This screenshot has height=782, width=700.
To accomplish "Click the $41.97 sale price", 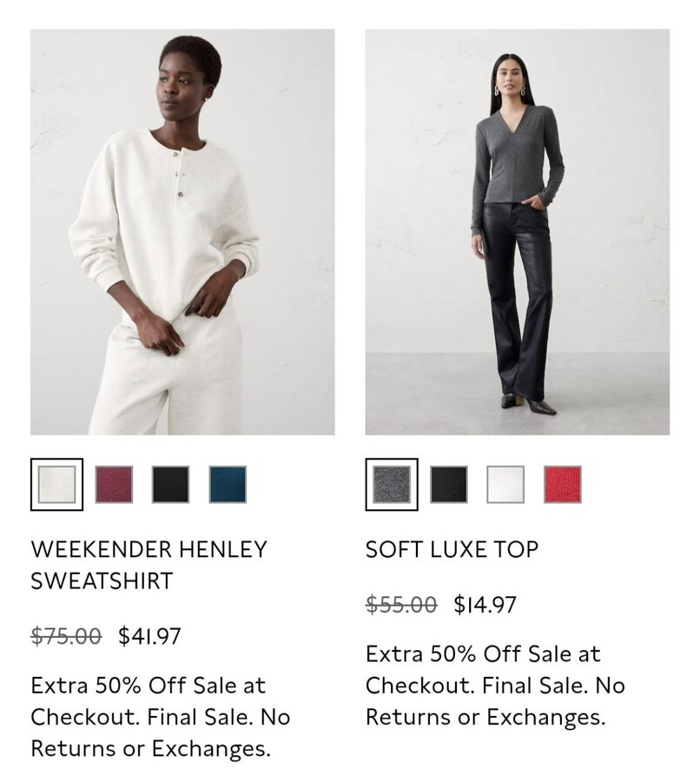I will pos(149,636).
